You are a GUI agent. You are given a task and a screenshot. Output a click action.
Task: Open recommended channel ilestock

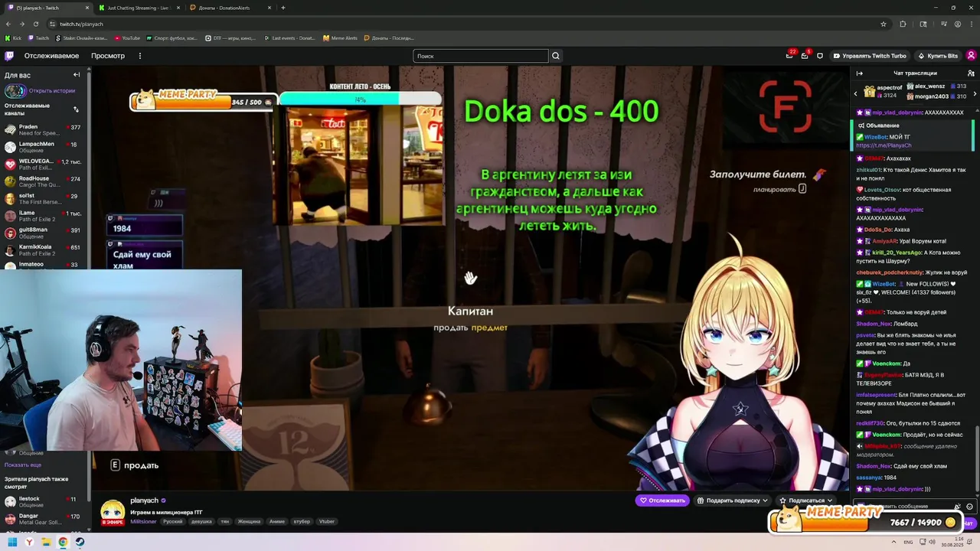pyautogui.click(x=44, y=501)
